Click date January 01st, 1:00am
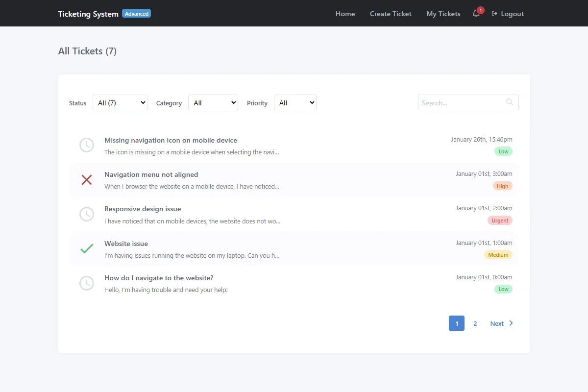 [484, 243]
